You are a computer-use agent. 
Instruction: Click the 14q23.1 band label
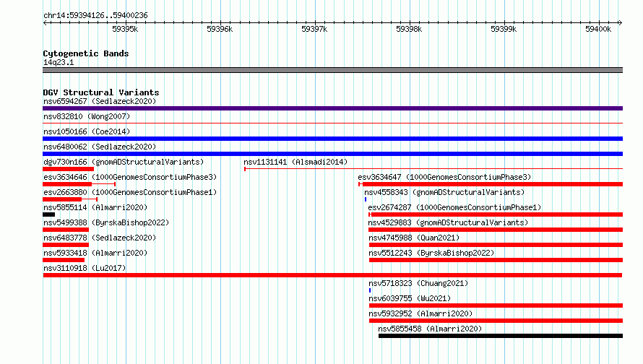pyautogui.click(x=59, y=62)
